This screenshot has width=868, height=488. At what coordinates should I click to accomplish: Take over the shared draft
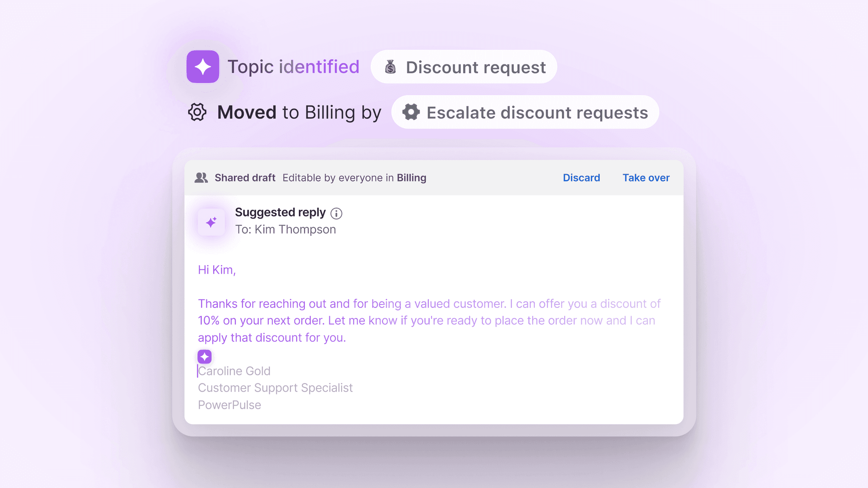(646, 177)
